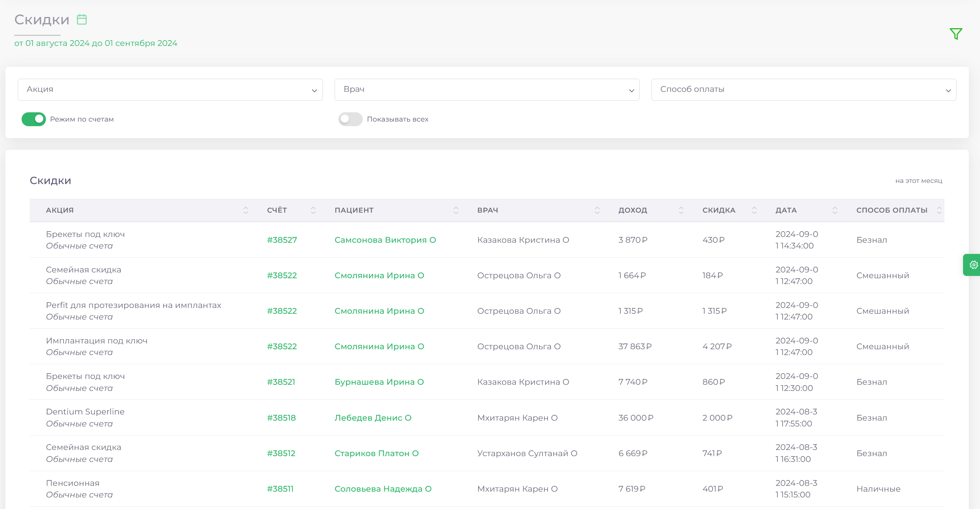
Task: Open invoice #38512
Action: [281, 453]
